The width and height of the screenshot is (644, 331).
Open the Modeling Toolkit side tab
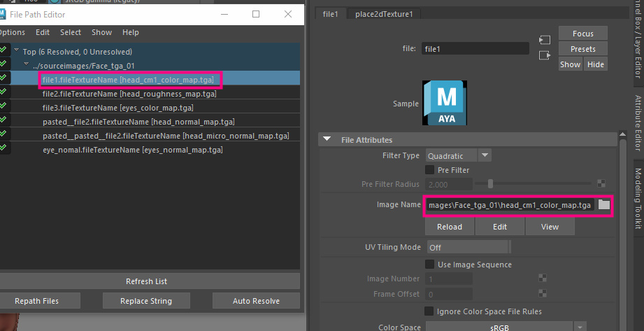click(x=638, y=198)
